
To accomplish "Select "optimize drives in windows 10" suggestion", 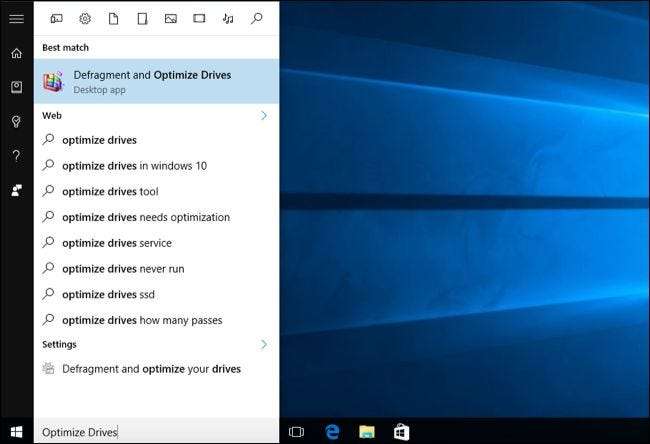I will (x=134, y=166).
